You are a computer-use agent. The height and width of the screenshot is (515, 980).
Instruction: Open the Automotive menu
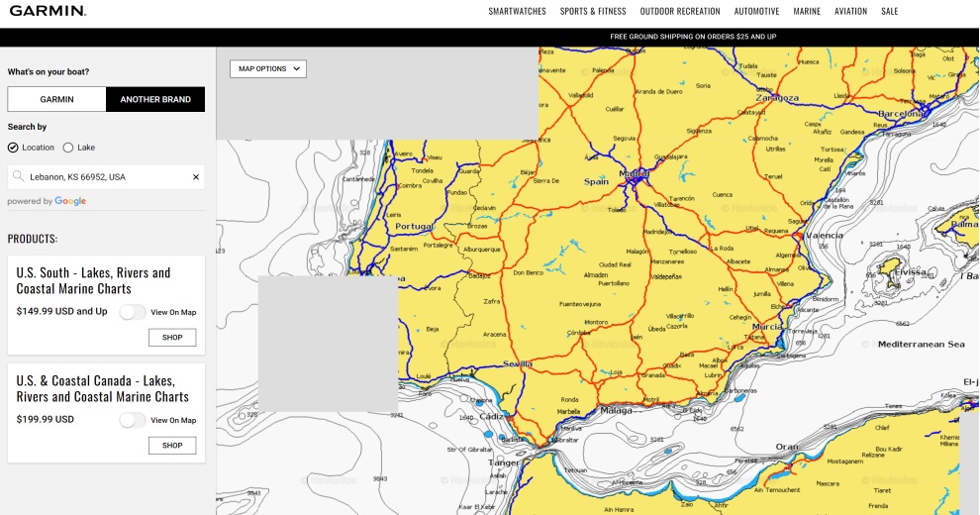(x=756, y=12)
